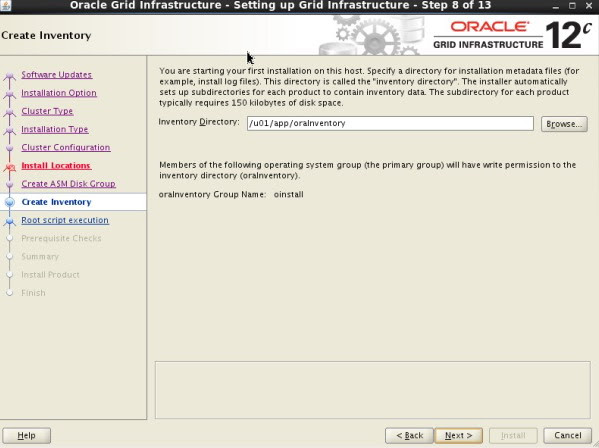Click the Root script execution marker icon

click(10, 221)
